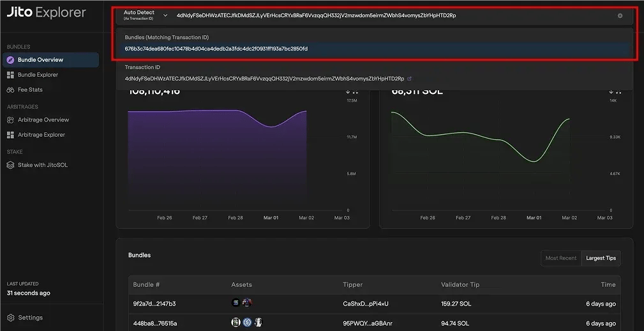Switch to Most Recent bundles tab
This screenshot has width=644, height=331.
[x=561, y=258]
